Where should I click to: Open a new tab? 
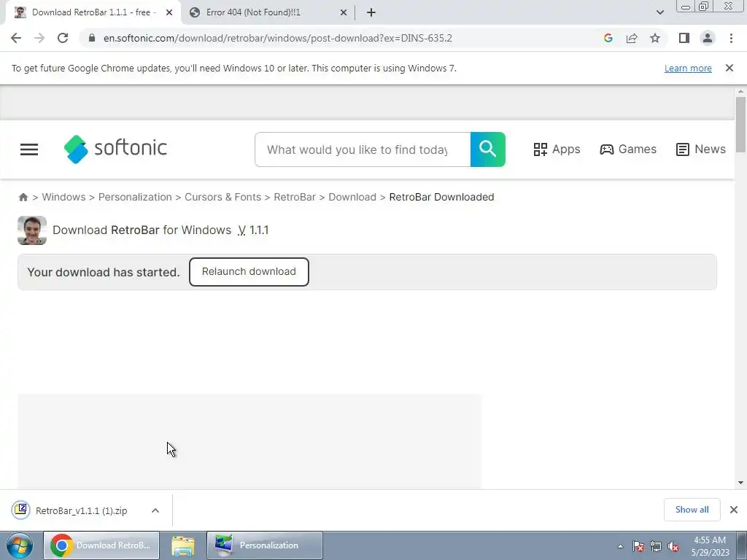[x=371, y=12]
